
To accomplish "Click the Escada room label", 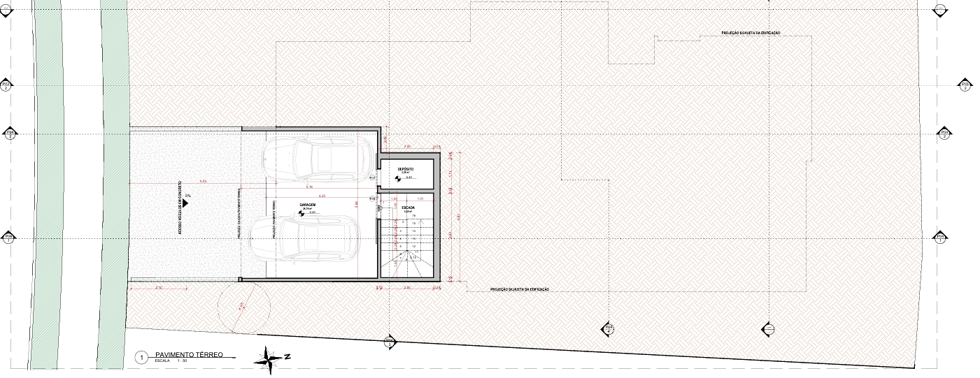I will 407,208.
